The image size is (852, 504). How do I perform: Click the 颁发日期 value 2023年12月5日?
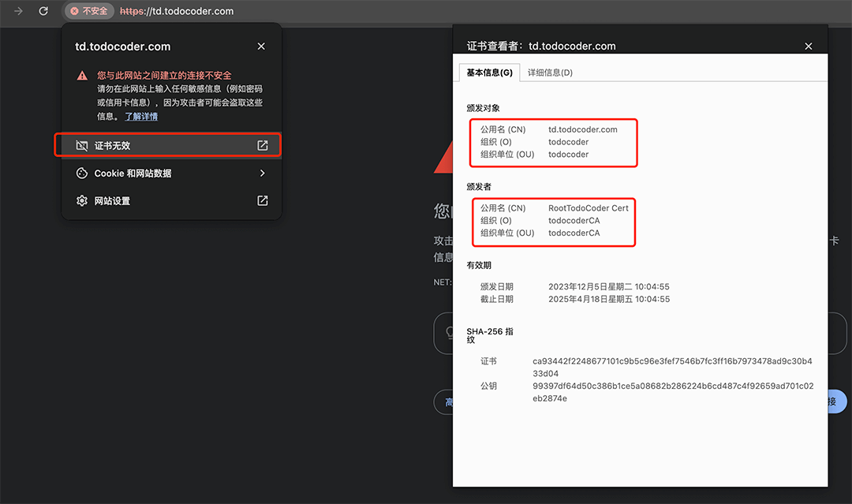point(608,287)
